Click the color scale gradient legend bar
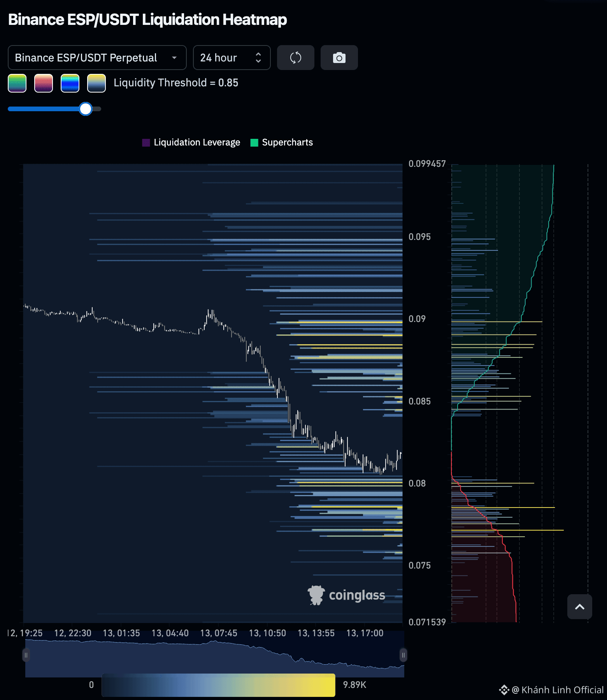 219,685
